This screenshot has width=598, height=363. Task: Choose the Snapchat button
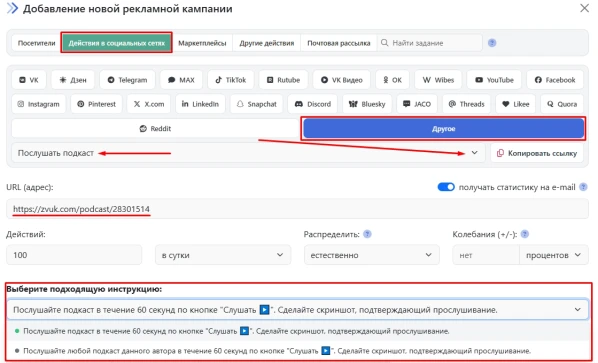[x=257, y=104]
